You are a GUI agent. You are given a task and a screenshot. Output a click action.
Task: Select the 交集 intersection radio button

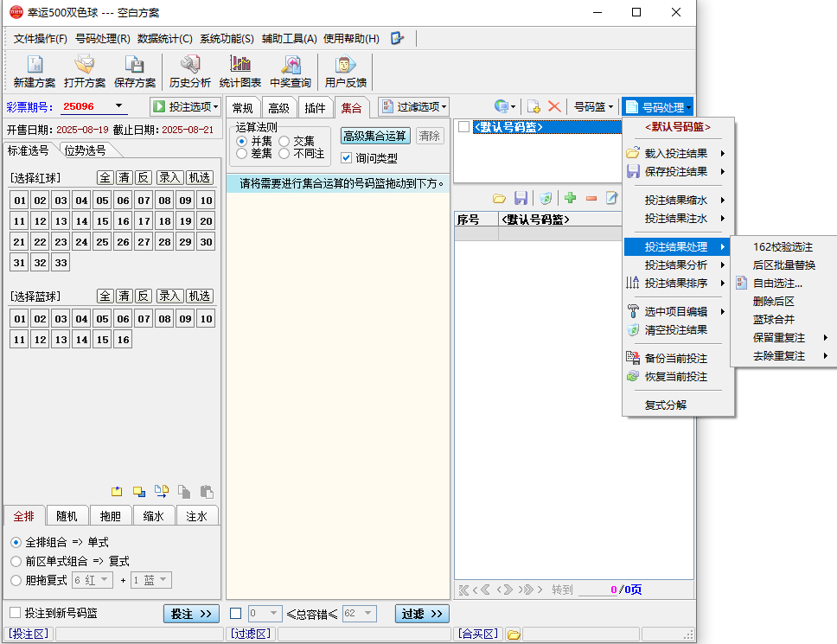(284, 141)
